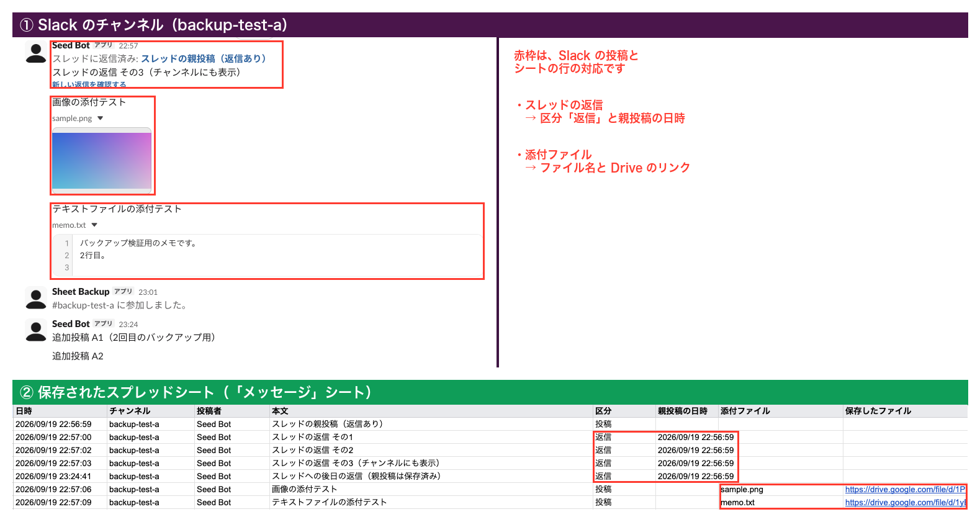This screenshot has height=522, width=980.
Task: Click the 22:57 timestamp on the Seed Bot message
Action: tap(128, 45)
